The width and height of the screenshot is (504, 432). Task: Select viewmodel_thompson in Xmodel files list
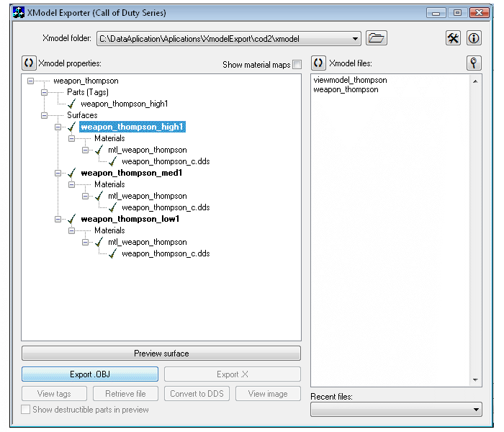pos(350,80)
